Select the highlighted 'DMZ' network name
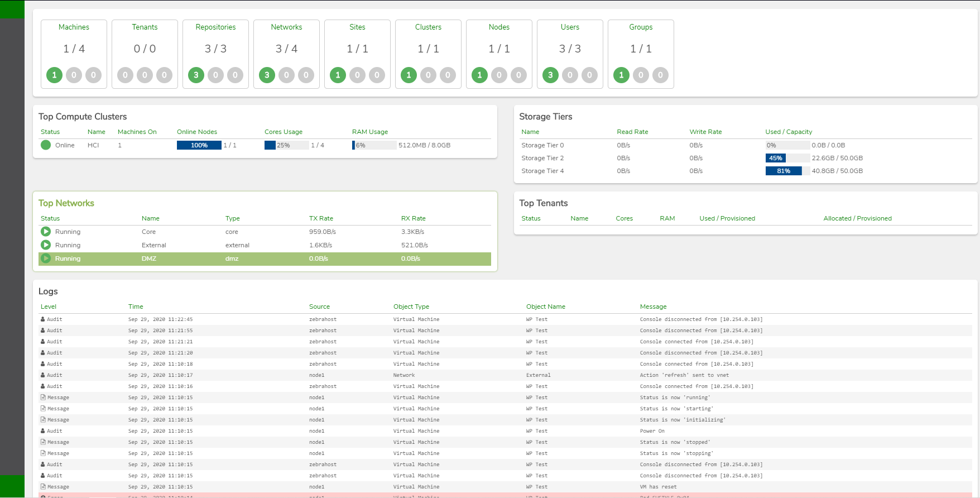This screenshot has height=498, width=980. click(149, 258)
